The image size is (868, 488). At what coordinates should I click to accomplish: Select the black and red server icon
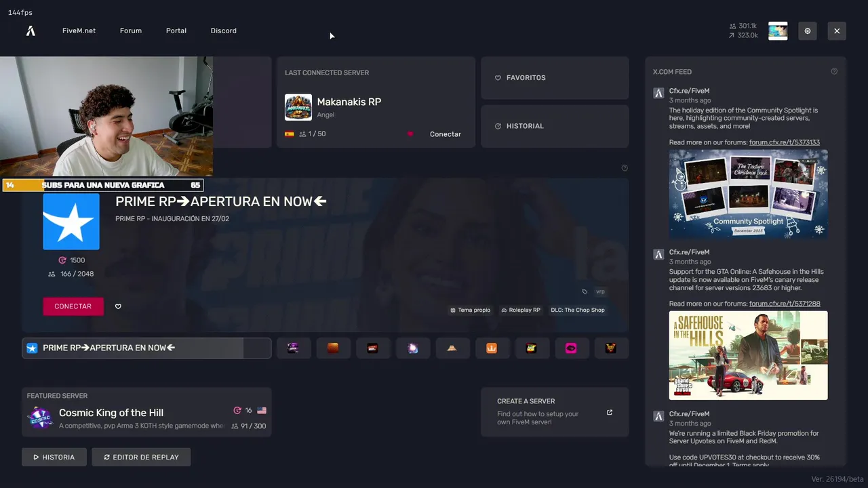[372, 348]
